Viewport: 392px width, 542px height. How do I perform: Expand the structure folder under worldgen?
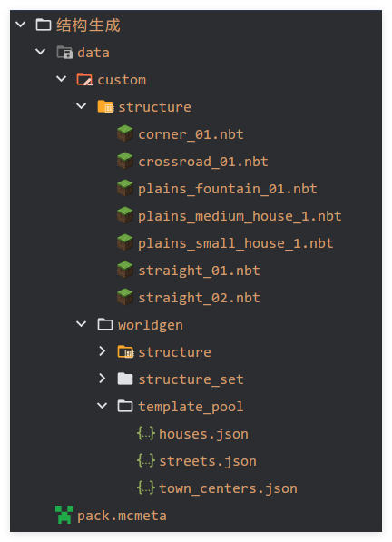102,351
